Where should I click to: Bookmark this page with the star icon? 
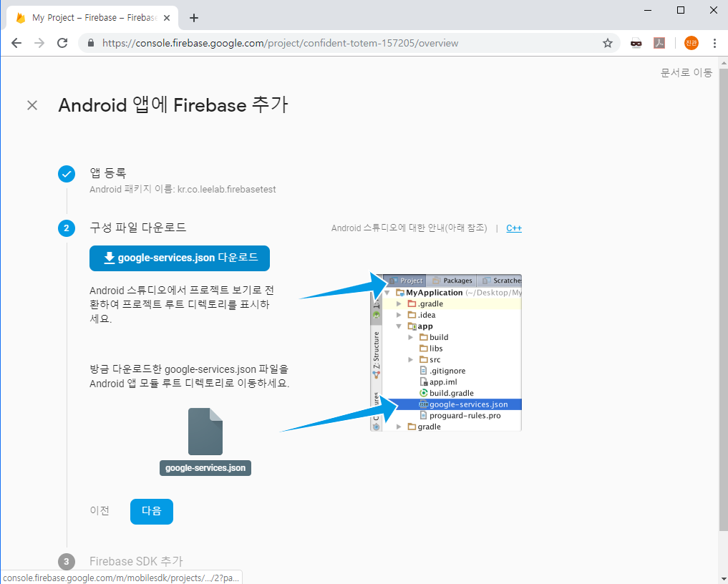tap(608, 43)
